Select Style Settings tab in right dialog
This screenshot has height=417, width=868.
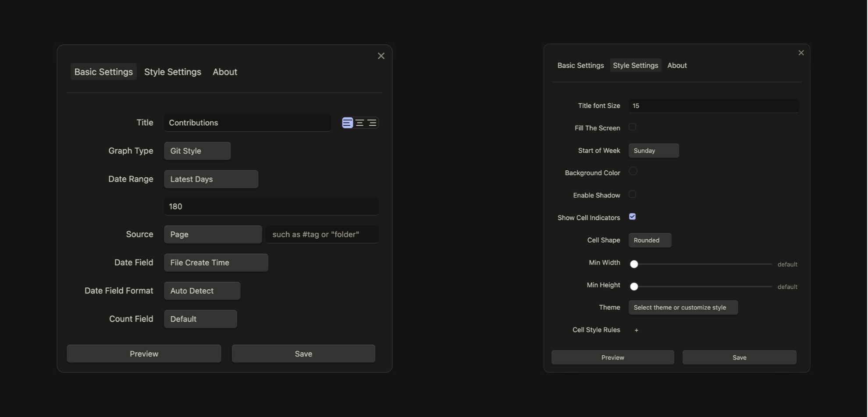[x=635, y=65]
